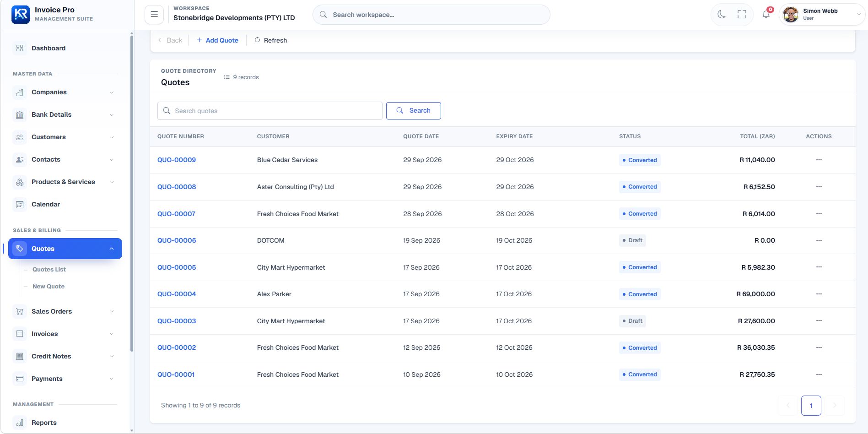Image resolution: width=868 pixels, height=434 pixels.
Task: Expand Products & Services chevron
Action: (x=112, y=182)
